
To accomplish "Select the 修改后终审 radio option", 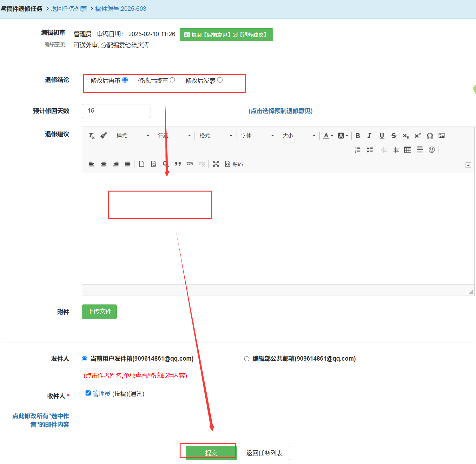I will coord(172,80).
